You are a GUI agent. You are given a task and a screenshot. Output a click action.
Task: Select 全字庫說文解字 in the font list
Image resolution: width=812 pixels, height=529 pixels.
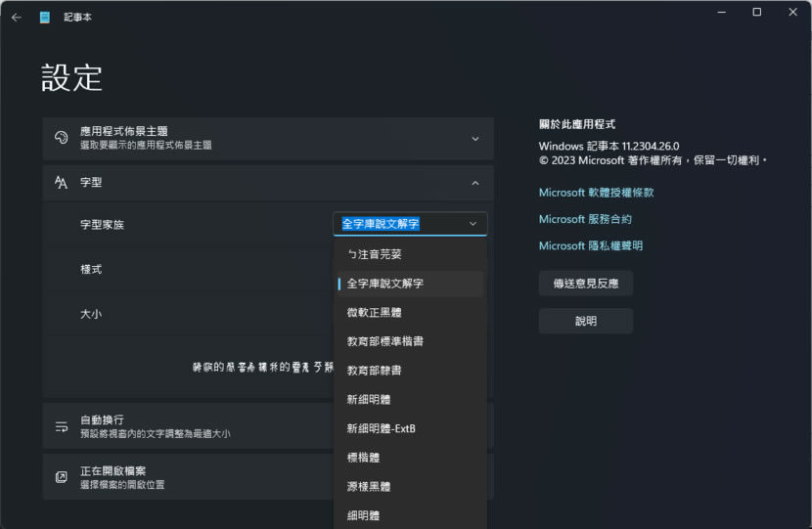point(410,284)
